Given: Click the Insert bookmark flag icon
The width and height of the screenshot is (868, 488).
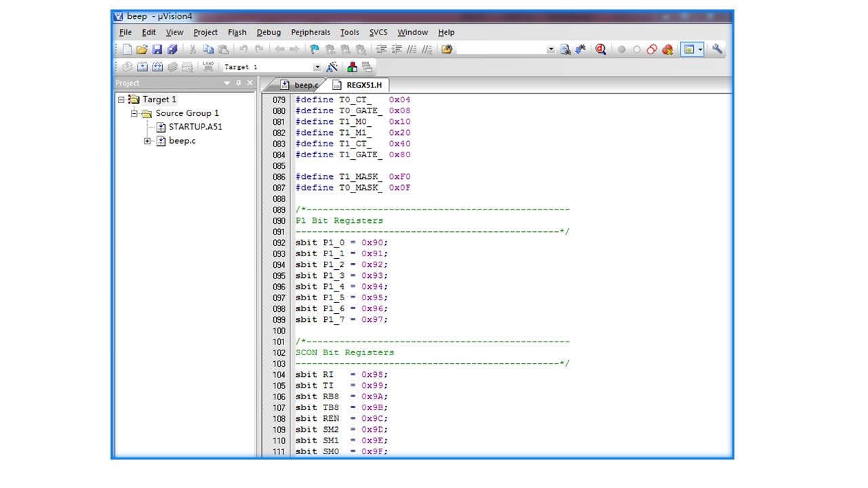Looking at the screenshot, I should pyautogui.click(x=315, y=49).
